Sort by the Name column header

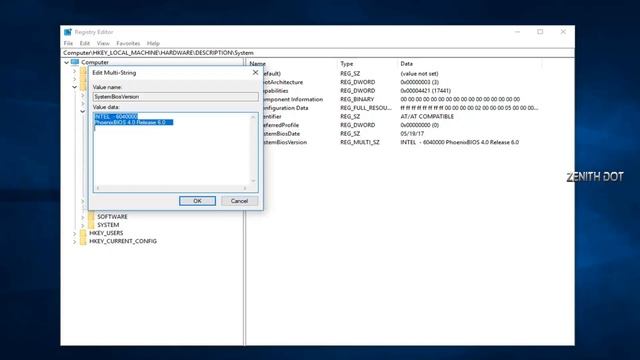coord(258,64)
